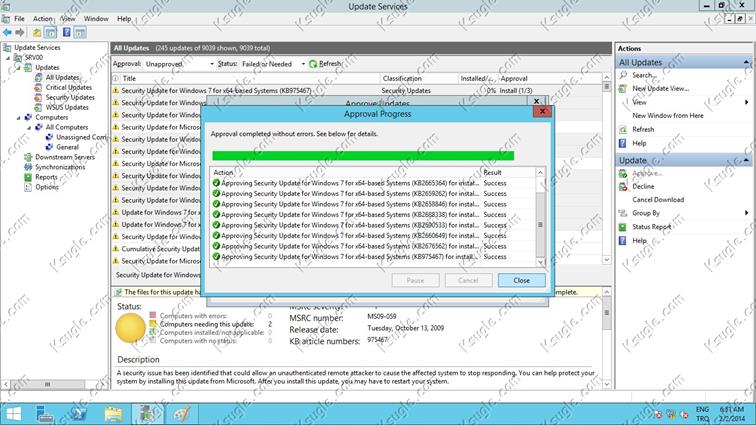Click the Search magnifier icon in Actions
Image resolution: width=756 pixels, height=425 pixels.
pos(623,75)
